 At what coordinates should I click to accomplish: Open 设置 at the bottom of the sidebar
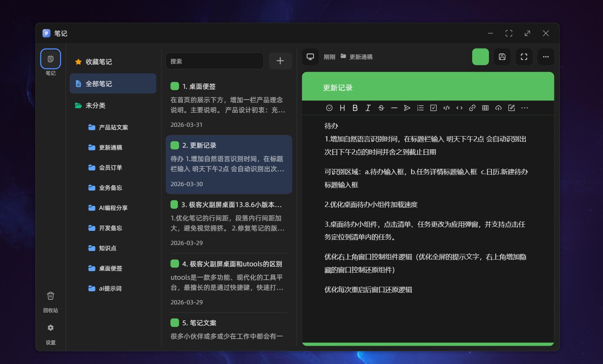(x=50, y=332)
